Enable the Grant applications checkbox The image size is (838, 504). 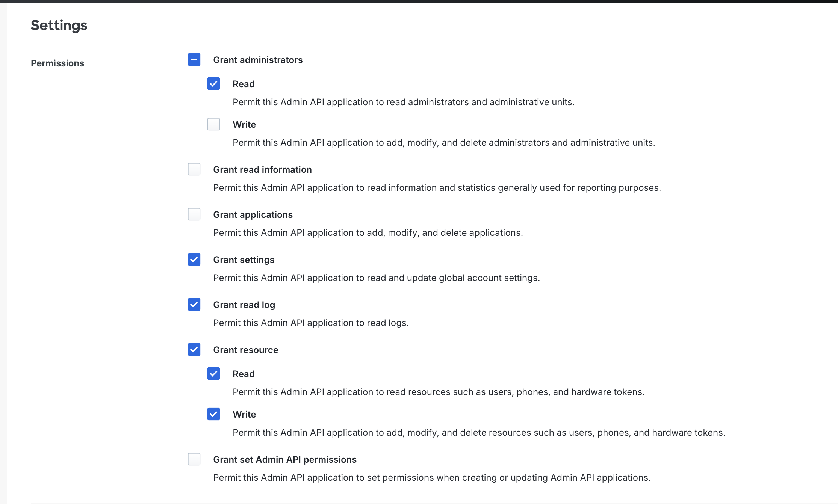[x=194, y=214]
